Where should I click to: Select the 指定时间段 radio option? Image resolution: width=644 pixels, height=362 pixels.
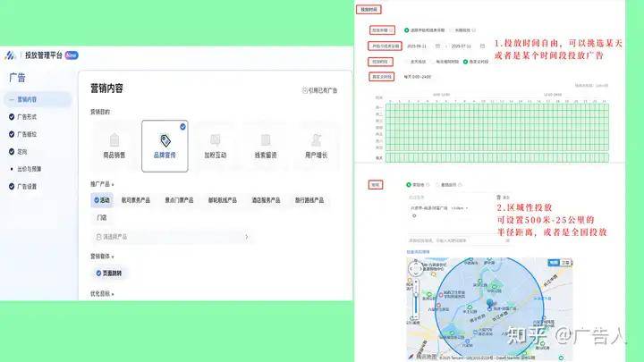click(465, 61)
